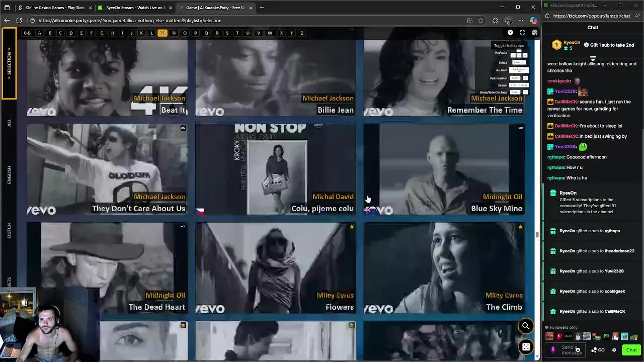Select the All playlist tab
This screenshot has width=644, height=362.
pos(9,123)
